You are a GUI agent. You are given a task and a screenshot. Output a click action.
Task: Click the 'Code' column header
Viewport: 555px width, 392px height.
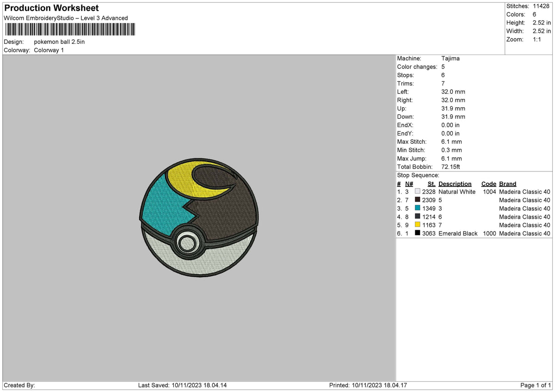tap(488, 184)
